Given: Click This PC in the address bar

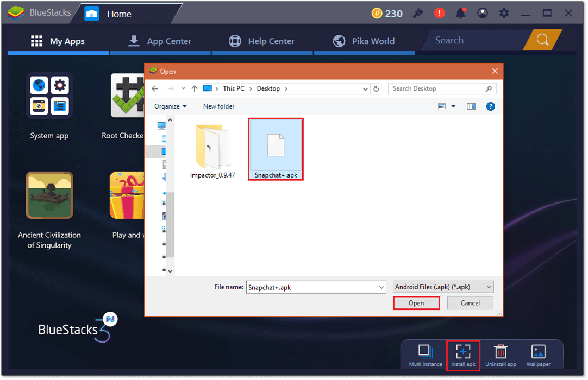Looking at the screenshot, I should tap(234, 89).
